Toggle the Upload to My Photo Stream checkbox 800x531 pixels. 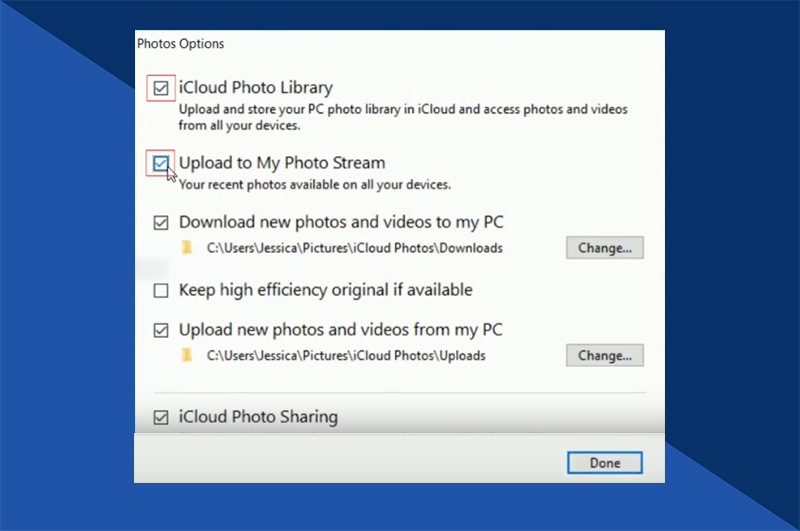tap(161, 163)
